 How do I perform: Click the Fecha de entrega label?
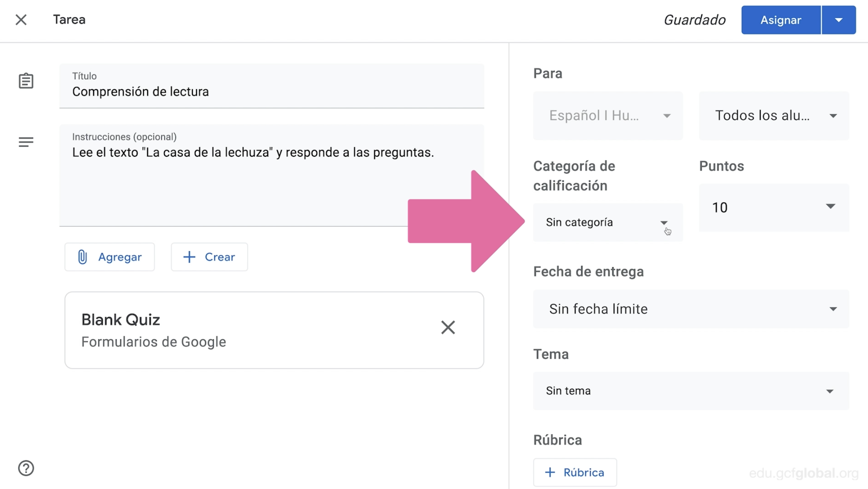(588, 271)
